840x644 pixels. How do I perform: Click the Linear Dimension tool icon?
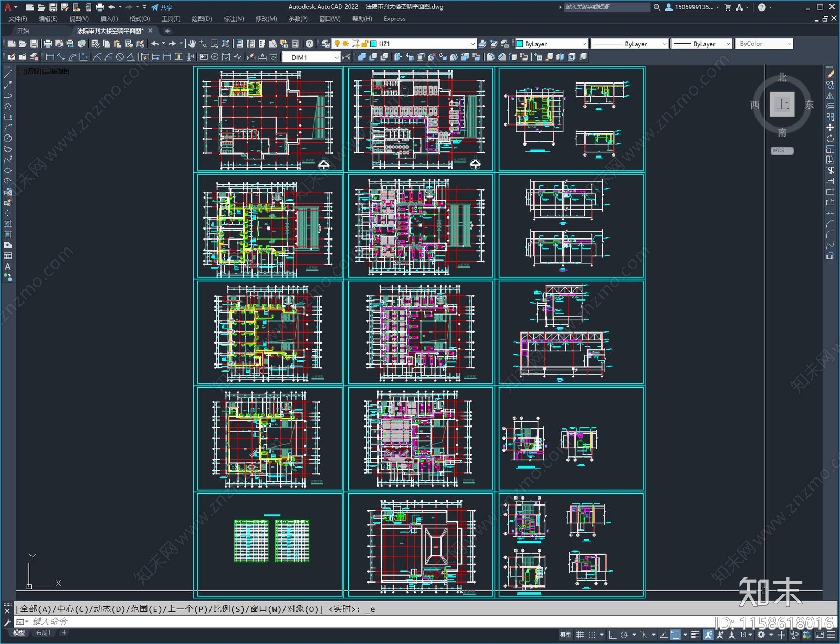[50, 57]
